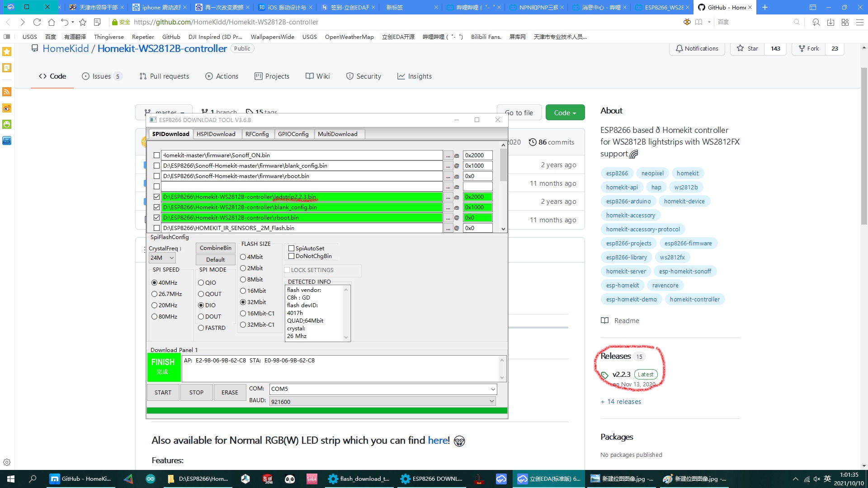Open the repository Wiki tab
The height and width of the screenshot is (488, 868).
(318, 76)
